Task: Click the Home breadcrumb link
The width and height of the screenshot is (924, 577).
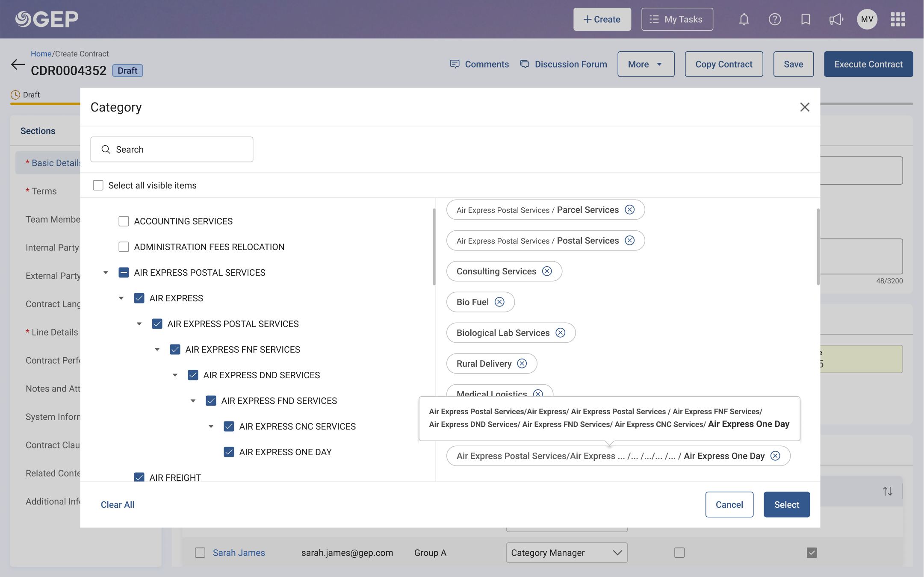Action: point(41,54)
